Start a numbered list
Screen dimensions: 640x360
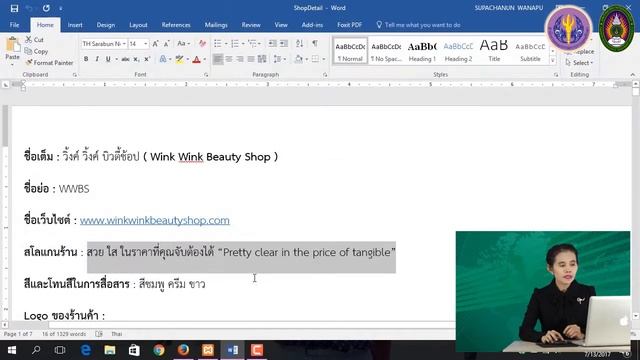click(x=235, y=43)
